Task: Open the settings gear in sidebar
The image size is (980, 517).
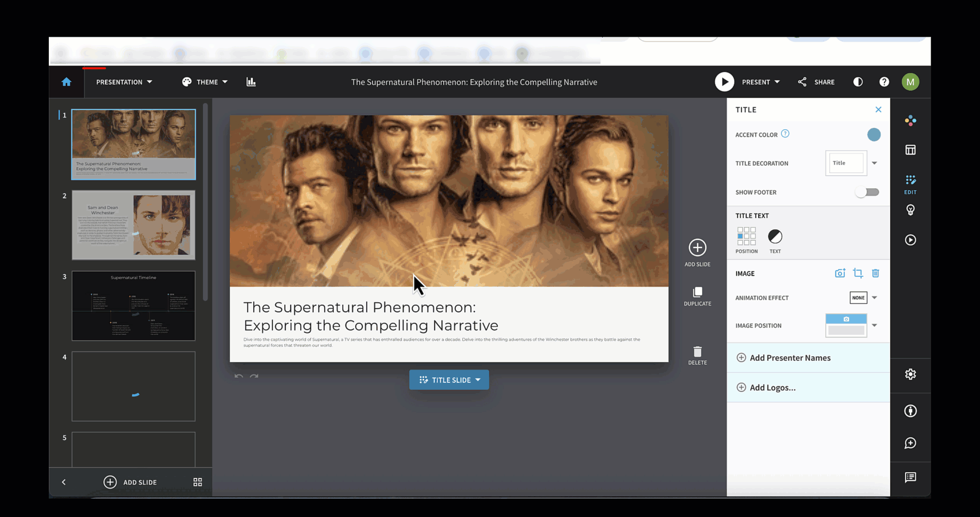Action: [x=911, y=374]
